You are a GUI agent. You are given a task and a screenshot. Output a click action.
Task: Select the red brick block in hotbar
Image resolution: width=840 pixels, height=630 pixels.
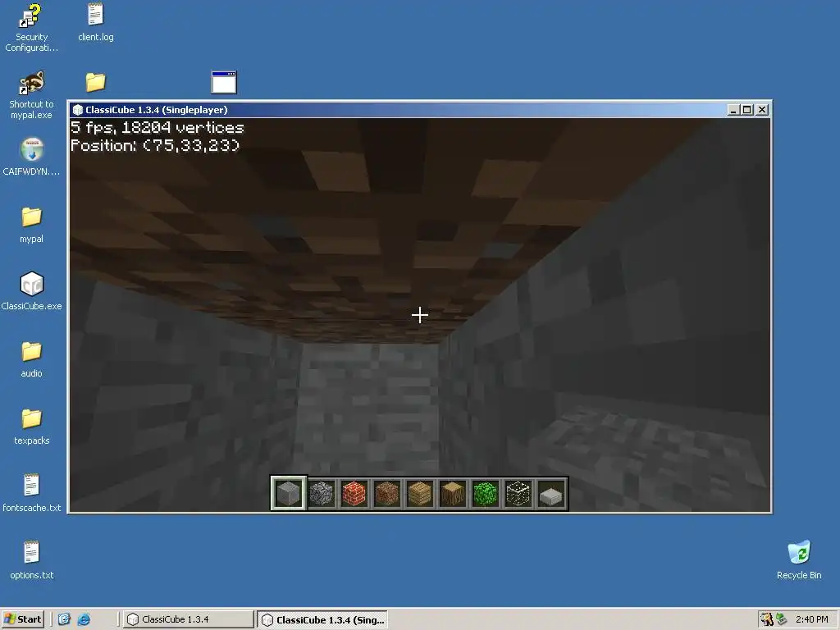pyautogui.click(x=354, y=493)
